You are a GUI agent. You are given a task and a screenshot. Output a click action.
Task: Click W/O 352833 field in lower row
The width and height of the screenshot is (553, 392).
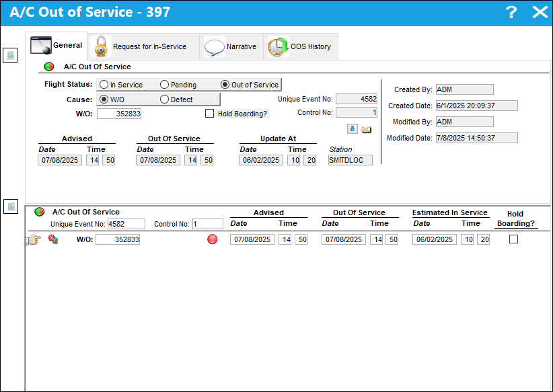118,239
